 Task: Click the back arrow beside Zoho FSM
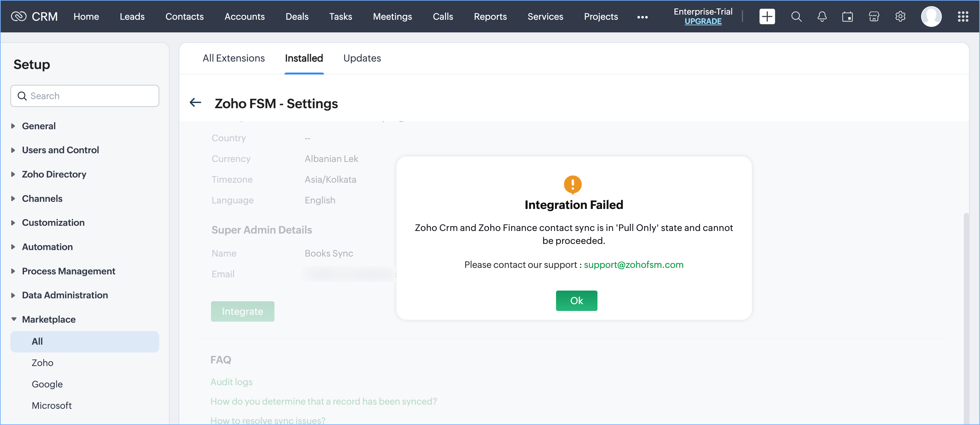195,102
